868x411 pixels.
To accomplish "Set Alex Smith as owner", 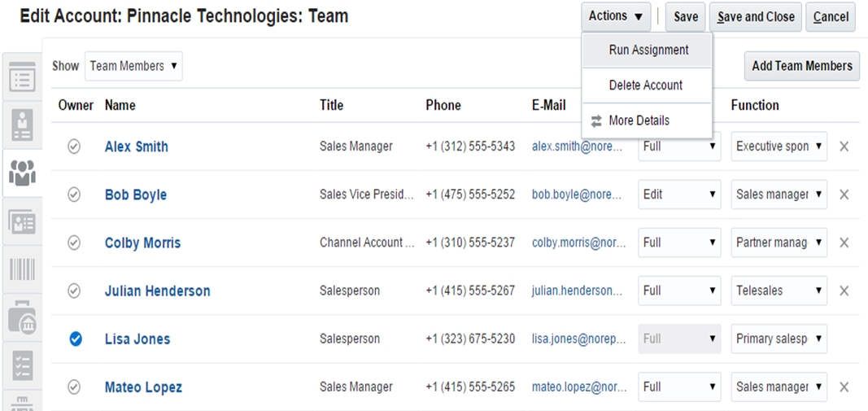I will 74,146.
